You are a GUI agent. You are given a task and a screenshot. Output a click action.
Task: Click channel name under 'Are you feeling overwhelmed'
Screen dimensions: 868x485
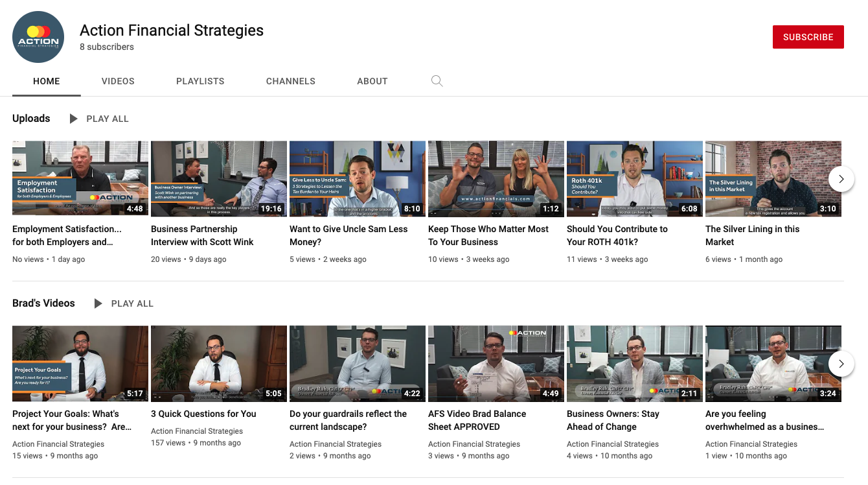(751, 444)
